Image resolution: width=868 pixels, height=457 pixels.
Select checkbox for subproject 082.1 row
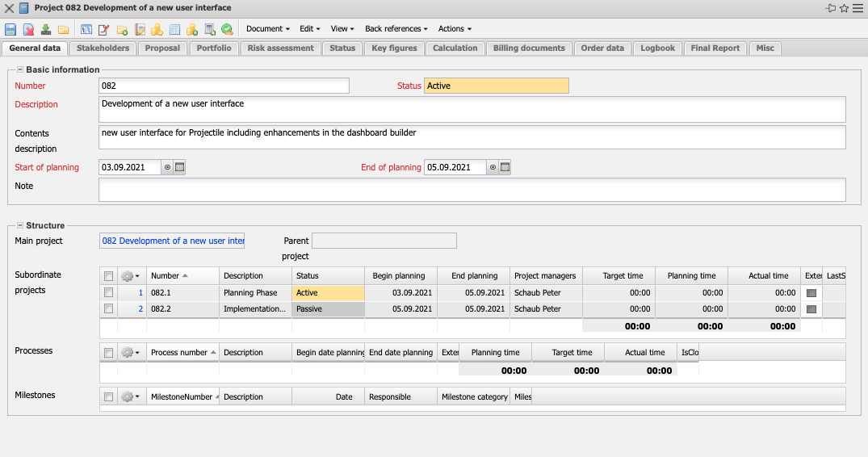point(108,293)
